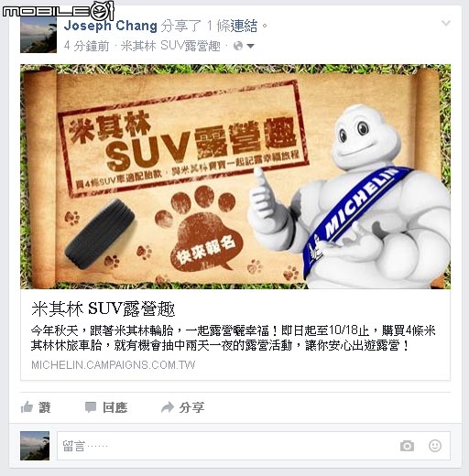Image resolution: width=469 pixels, height=476 pixels.
Task: Click the Mobile01 watermark logo
Action: [58, 11]
